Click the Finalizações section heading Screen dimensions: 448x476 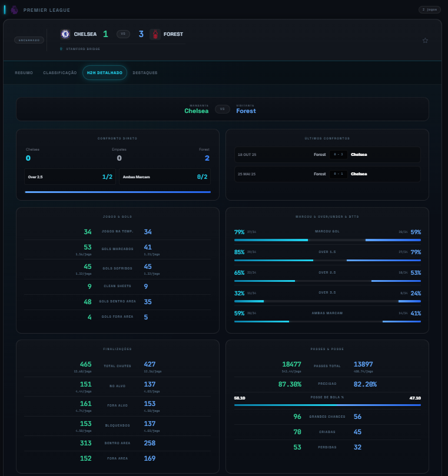click(x=117, y=349)
